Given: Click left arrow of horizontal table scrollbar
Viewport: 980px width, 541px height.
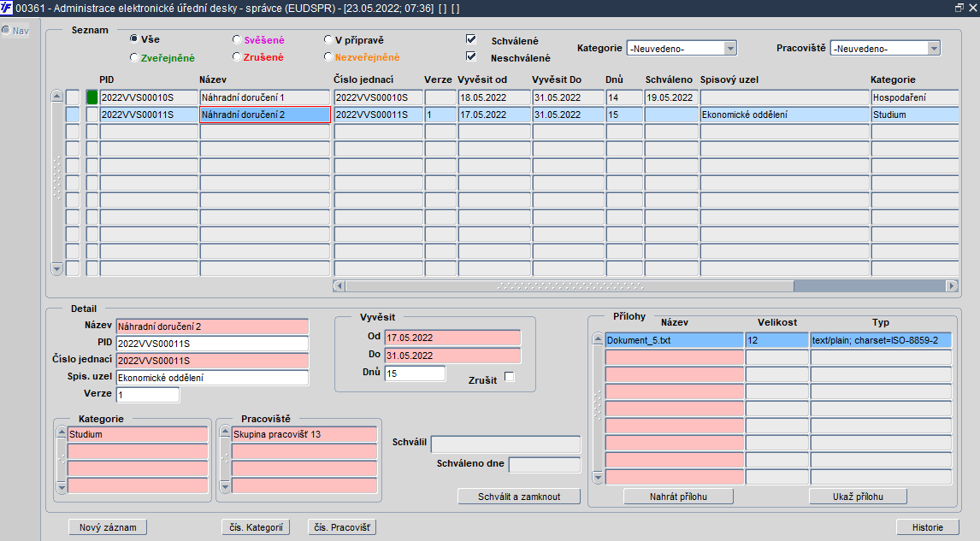Looking at the screenshot, I should tap(339, 286).
